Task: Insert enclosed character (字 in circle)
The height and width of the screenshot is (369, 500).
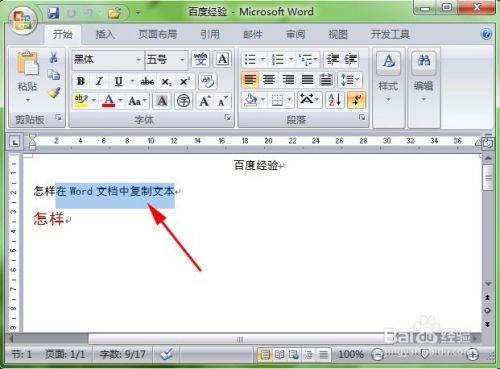Action: coord(183,101)
